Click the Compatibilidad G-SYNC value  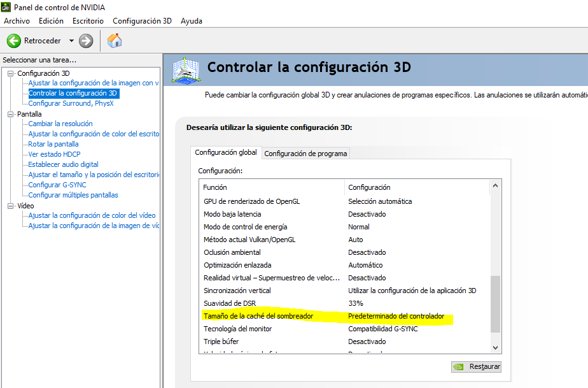click(383, 329)
